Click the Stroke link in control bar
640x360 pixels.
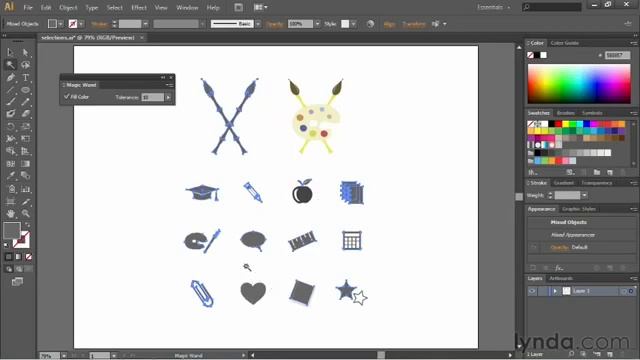point(99,24)
